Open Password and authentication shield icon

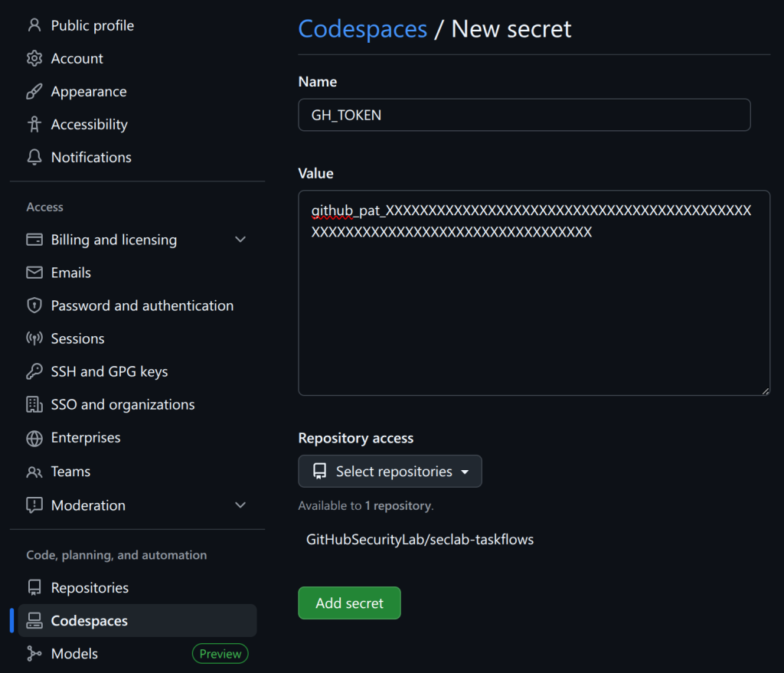tap(34, 305)
